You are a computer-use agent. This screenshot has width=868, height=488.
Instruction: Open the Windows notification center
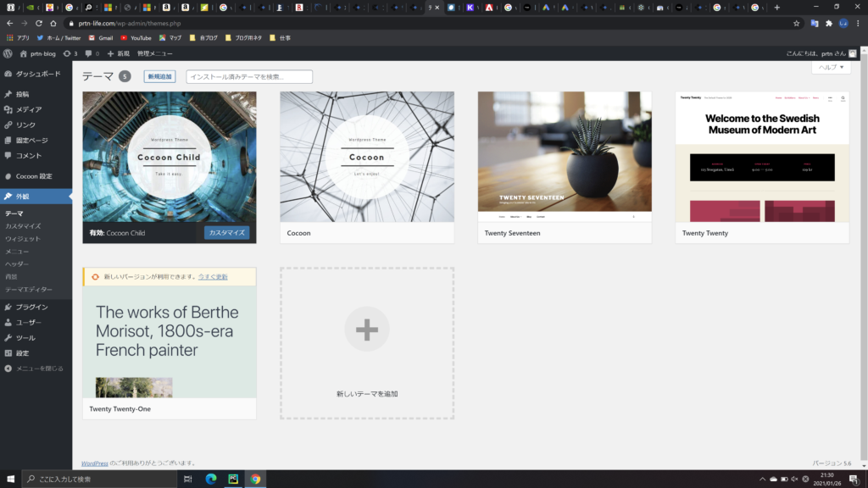pos(854,480)
